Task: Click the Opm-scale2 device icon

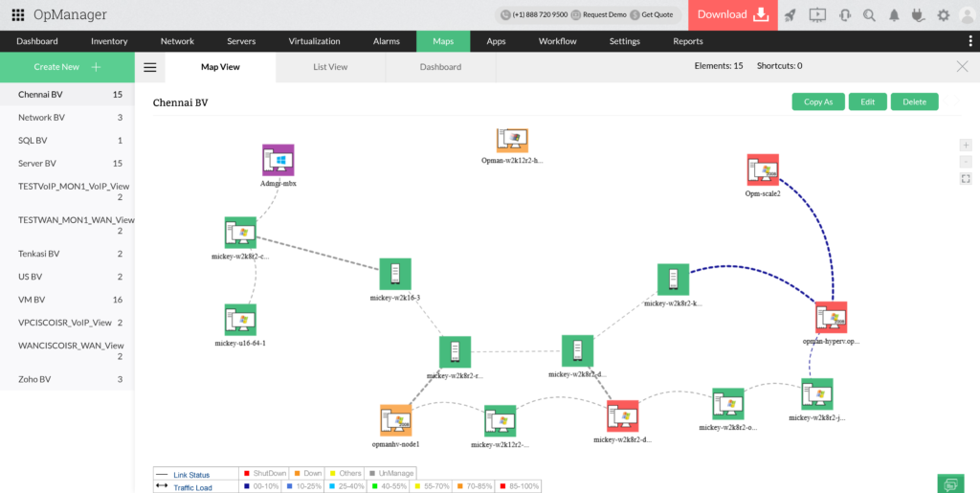Action: 763,170
